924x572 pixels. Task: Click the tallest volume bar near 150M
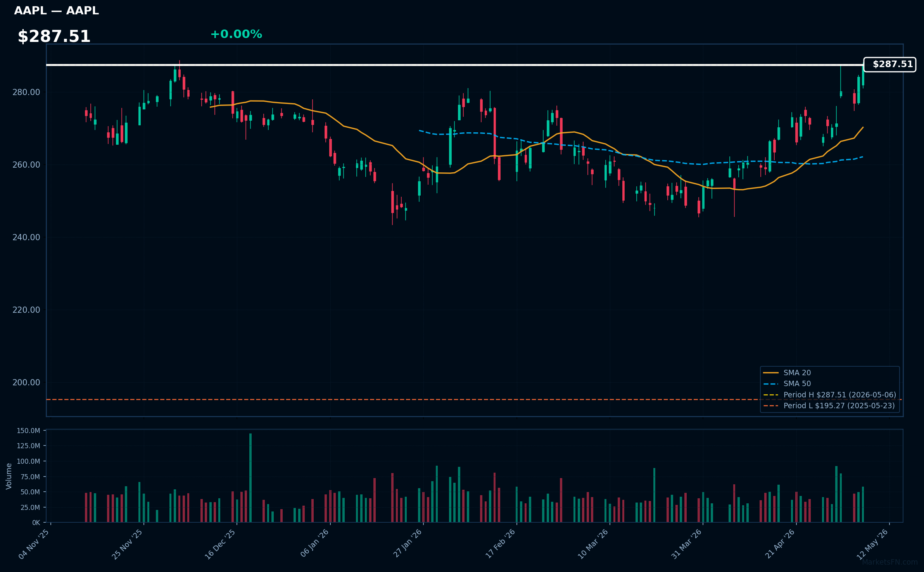pos(250,478)
